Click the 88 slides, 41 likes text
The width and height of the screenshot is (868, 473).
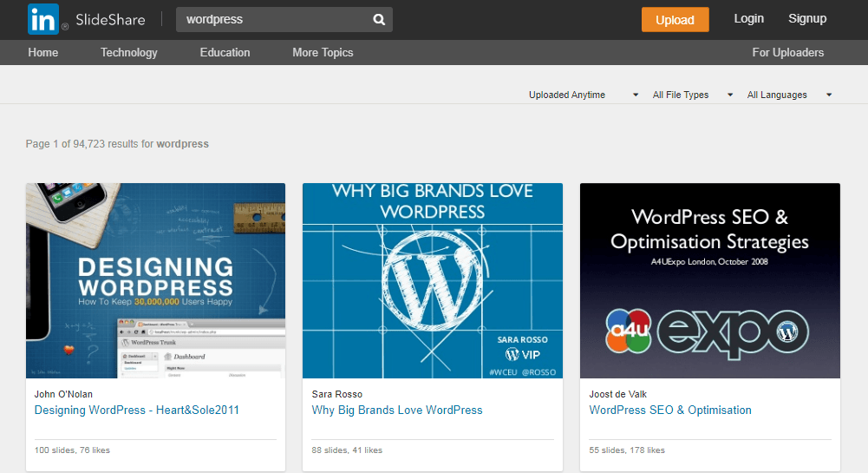tap(347, 450)
